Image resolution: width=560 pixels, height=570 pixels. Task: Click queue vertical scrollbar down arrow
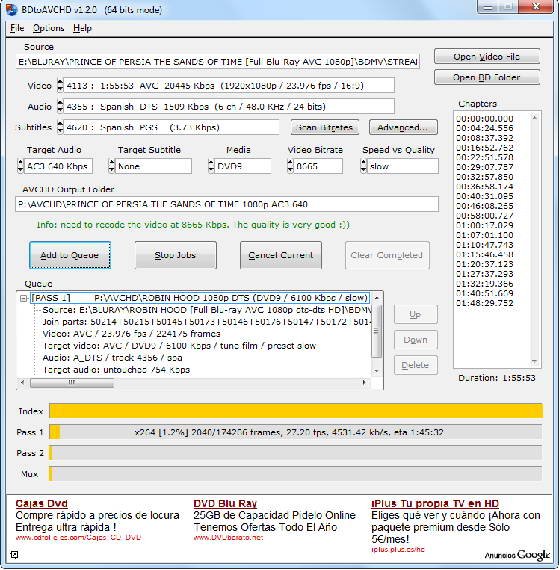coord(377,371)
